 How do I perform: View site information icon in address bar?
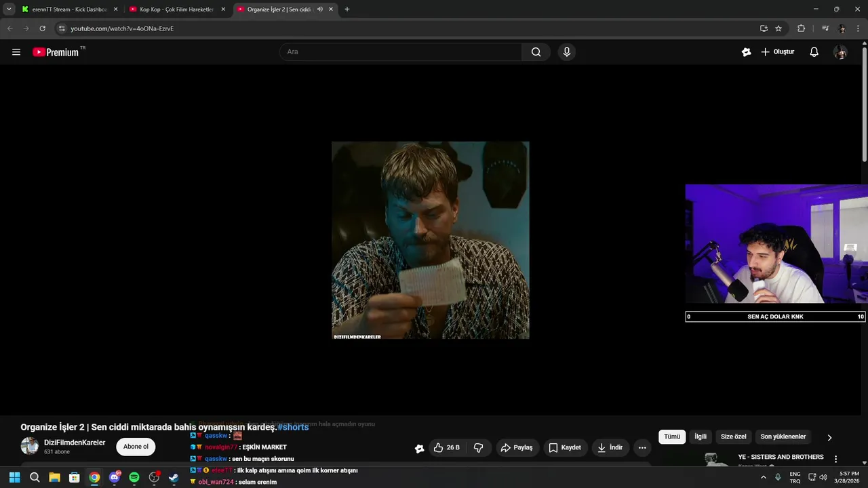[62, 28]
